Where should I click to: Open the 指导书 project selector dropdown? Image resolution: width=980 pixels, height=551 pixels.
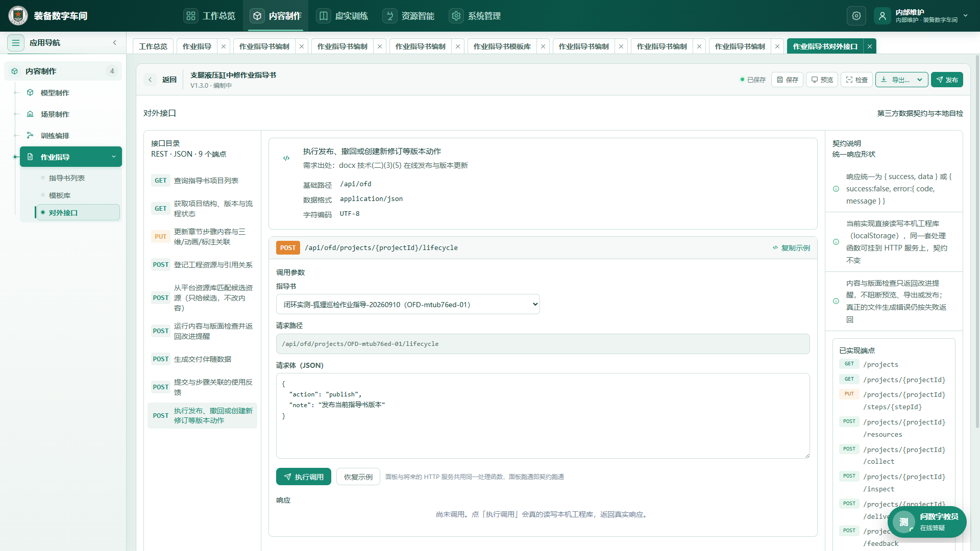tap(408, 305)
